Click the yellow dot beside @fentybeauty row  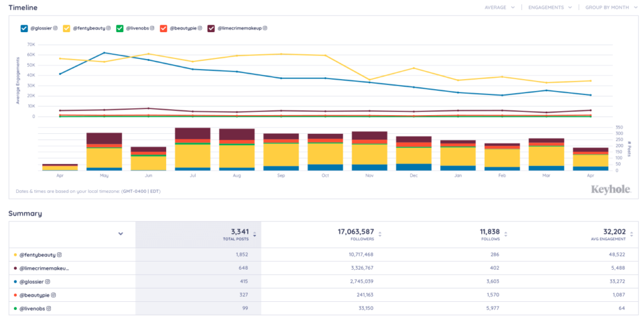tap(15, 255)
